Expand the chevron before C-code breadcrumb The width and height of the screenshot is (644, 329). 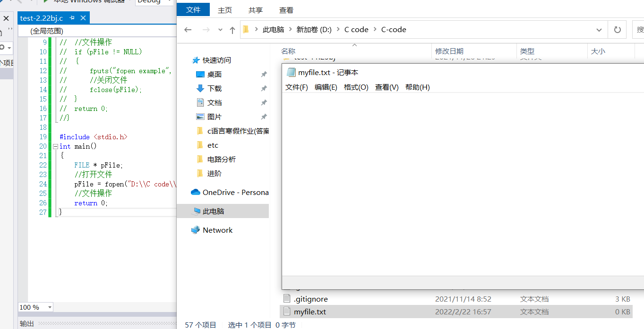pos(375,30)
